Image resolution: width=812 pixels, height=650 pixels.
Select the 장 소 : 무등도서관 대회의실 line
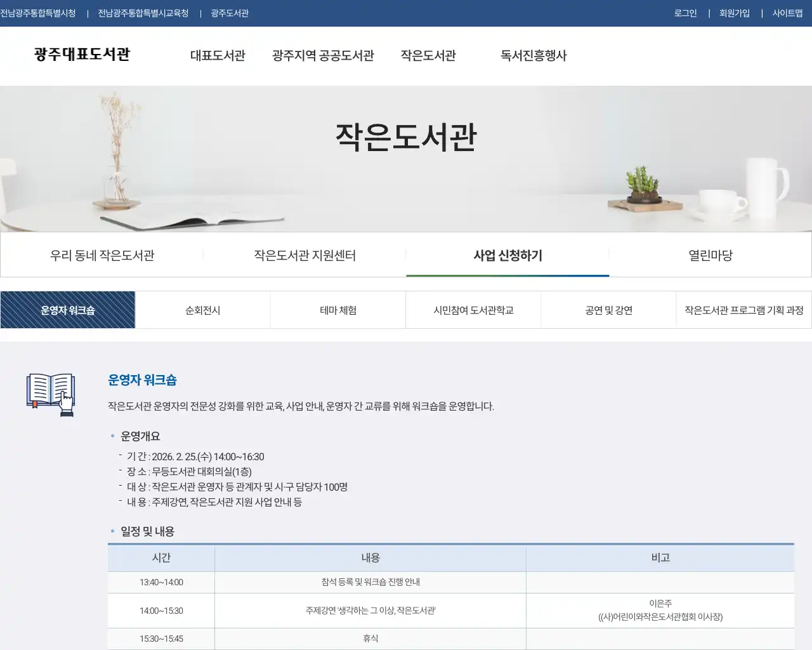tap(189, 472)
